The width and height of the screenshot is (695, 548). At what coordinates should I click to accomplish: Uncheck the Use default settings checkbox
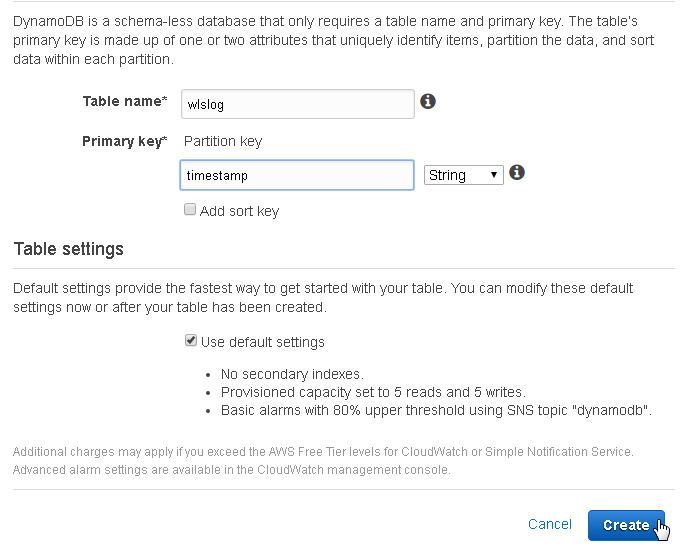[191, 341]
